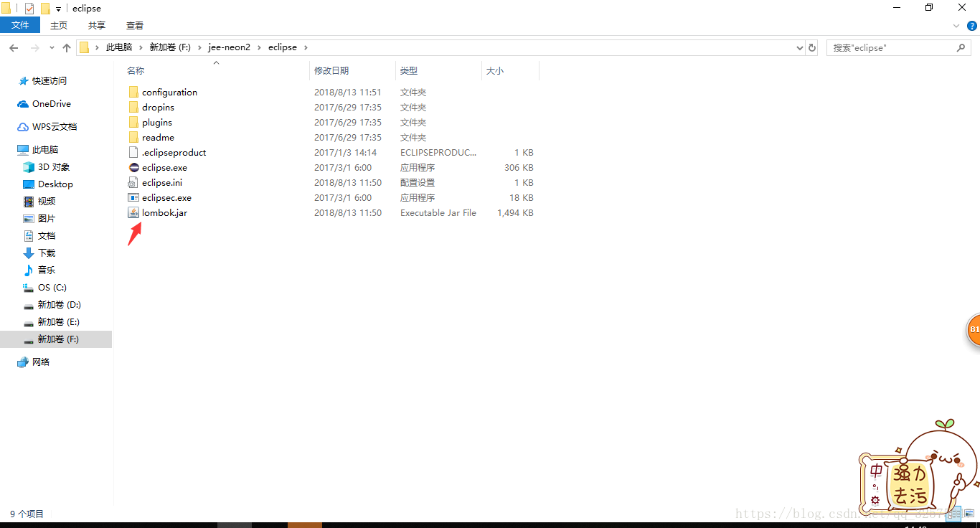Screen dimensions: 980x528
Task: Click the .eclipseproduct file icon
Action: 133,152
